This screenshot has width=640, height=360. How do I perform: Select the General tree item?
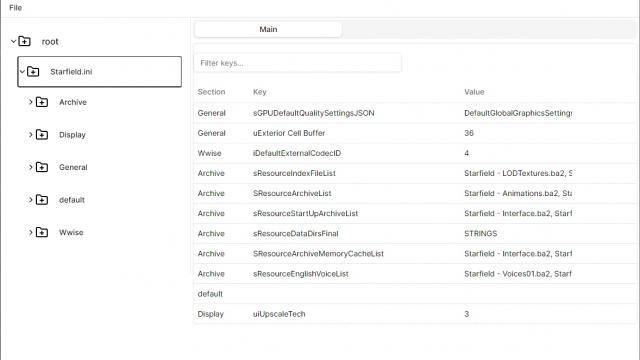(x=73, y=167)
